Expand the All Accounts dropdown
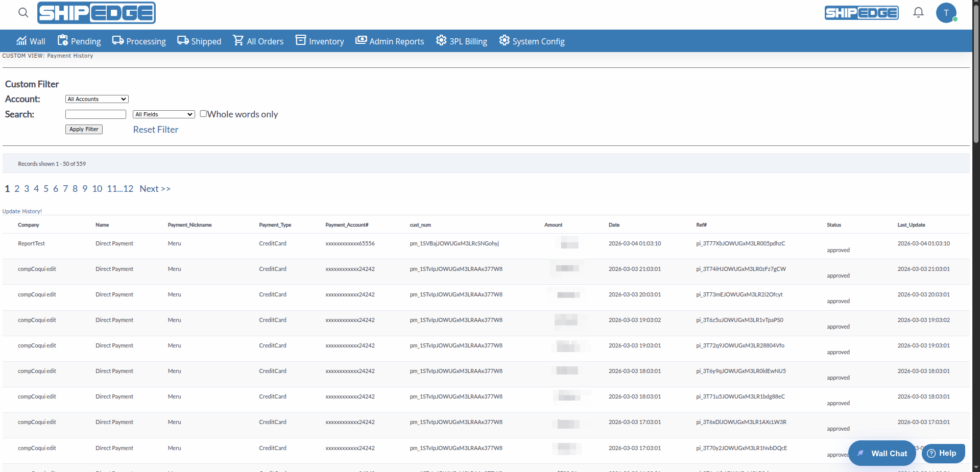This screenshot has width=980, height=472. coord(97,99)
